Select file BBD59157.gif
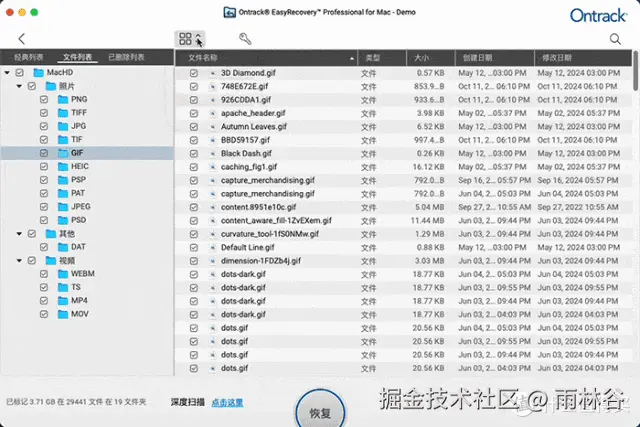This screenshot has width=640, height=427. point(245,140)
